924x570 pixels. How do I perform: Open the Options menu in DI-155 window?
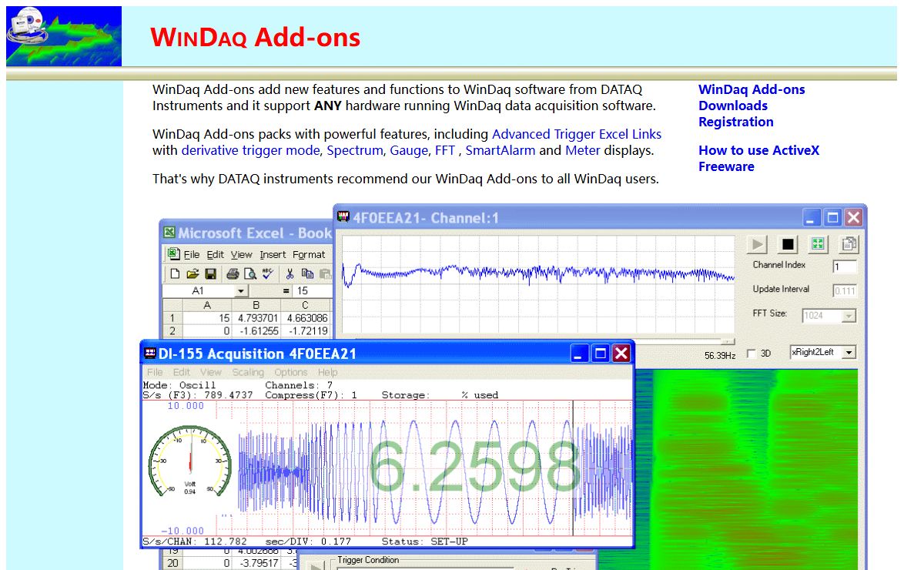(x=291, y=372)
